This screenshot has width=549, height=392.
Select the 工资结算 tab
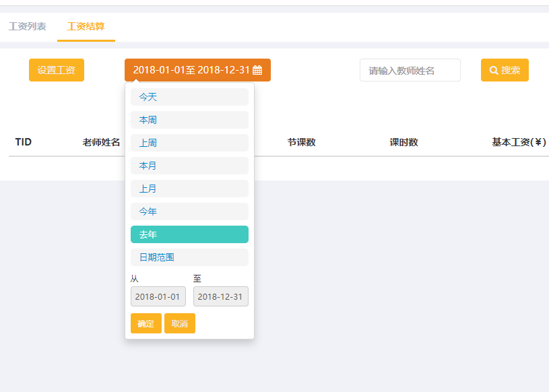pos(86,26)
